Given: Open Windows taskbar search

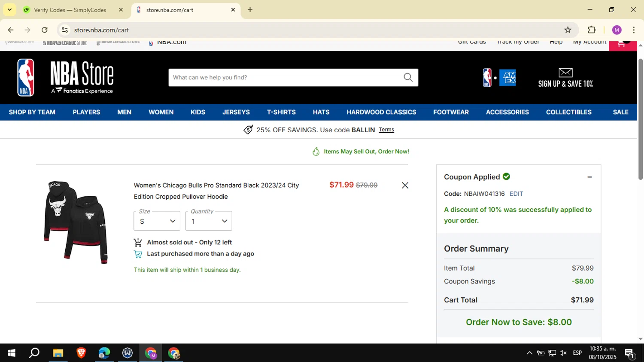Looking at the screenshot, I should pyautogui.click(x=34, y=353).
